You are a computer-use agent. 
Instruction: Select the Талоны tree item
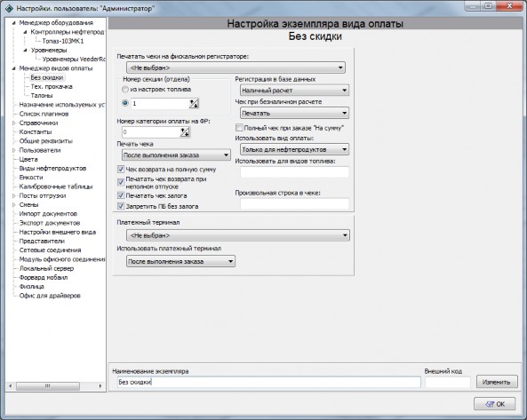pos(42,96)
